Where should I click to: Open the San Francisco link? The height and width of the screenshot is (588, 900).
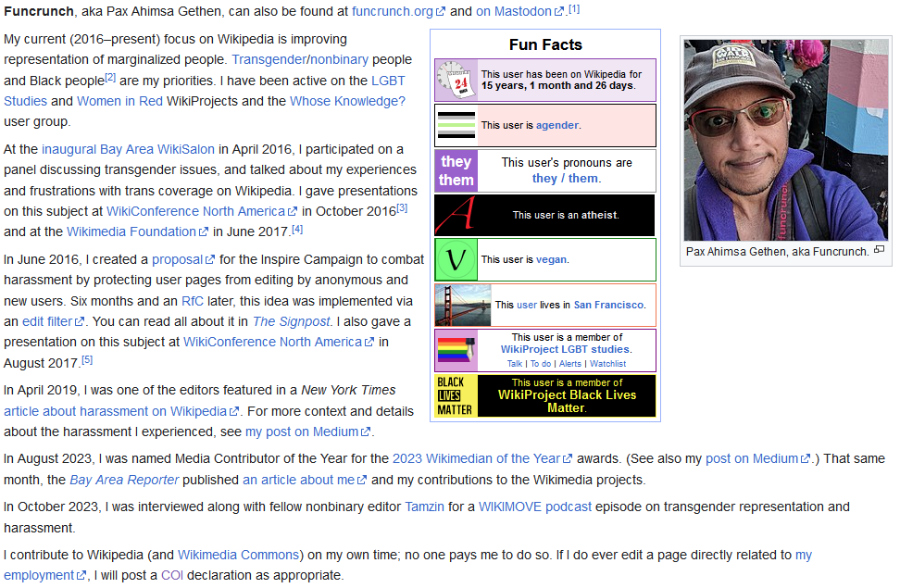click(x=608, y=305)
